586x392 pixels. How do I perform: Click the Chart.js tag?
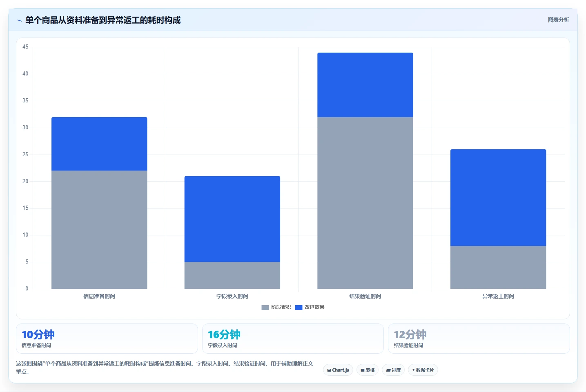[338, 370]
